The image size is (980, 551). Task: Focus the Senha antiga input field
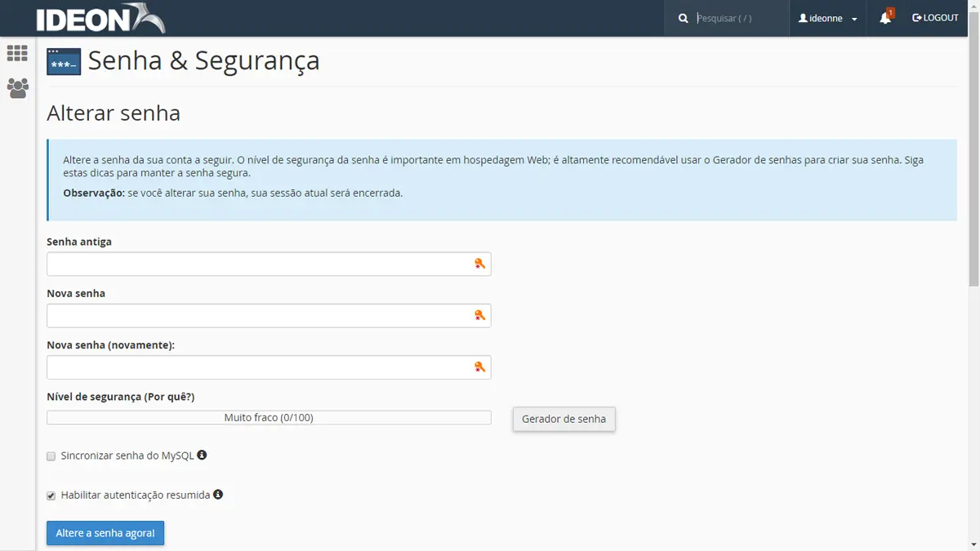(257, 264)
